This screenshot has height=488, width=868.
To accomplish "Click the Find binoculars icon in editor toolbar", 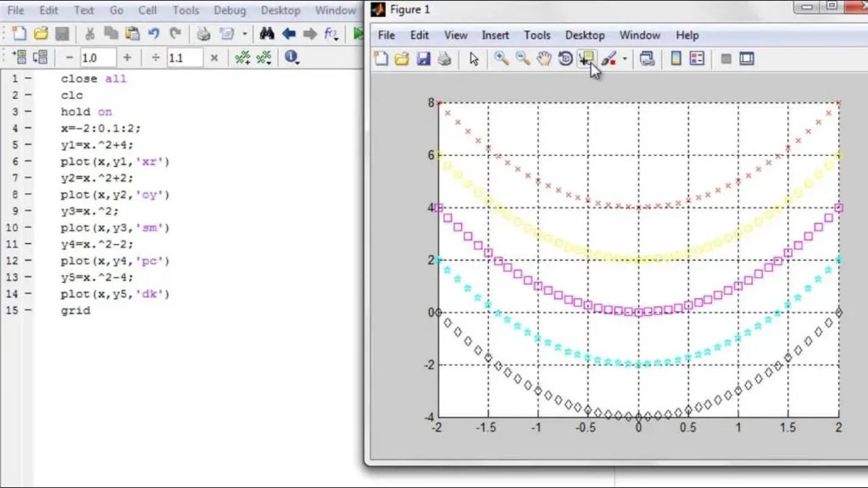I will click(x=267, y=34).
